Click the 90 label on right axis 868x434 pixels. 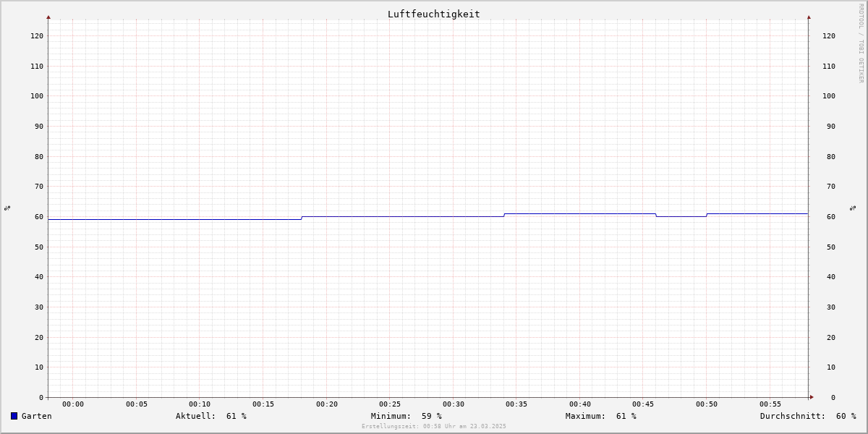tap(831, 126)
